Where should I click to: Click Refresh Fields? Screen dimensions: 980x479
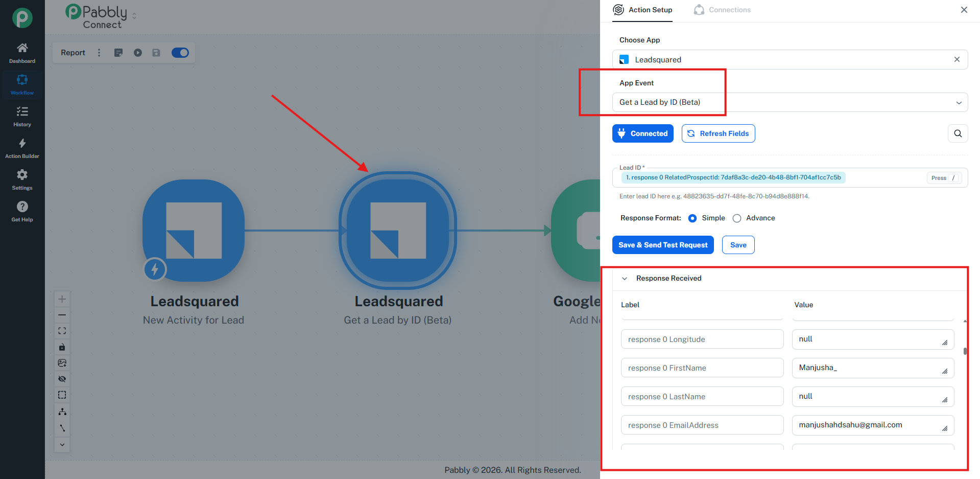[x=718, y=133]
